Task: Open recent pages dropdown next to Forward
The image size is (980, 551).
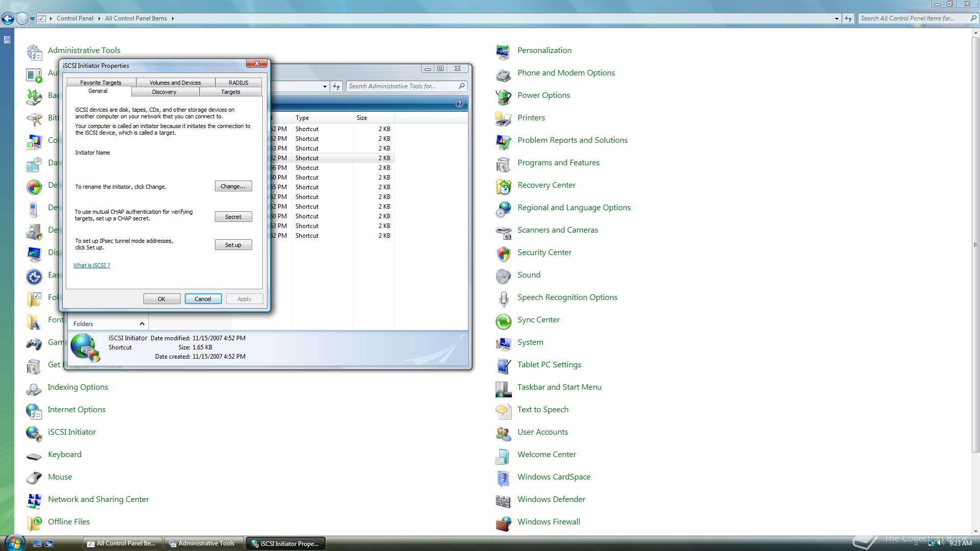Action: 32,19
